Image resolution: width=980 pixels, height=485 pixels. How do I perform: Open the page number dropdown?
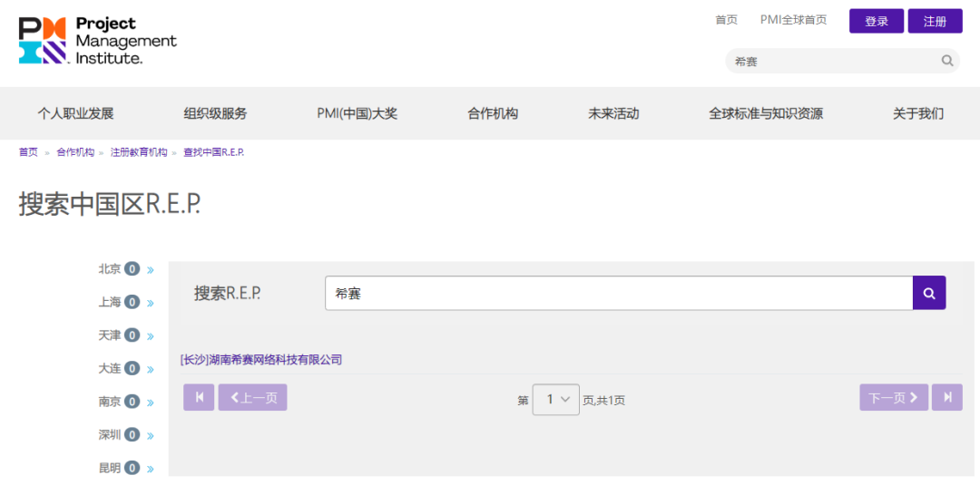coord(555,400)
